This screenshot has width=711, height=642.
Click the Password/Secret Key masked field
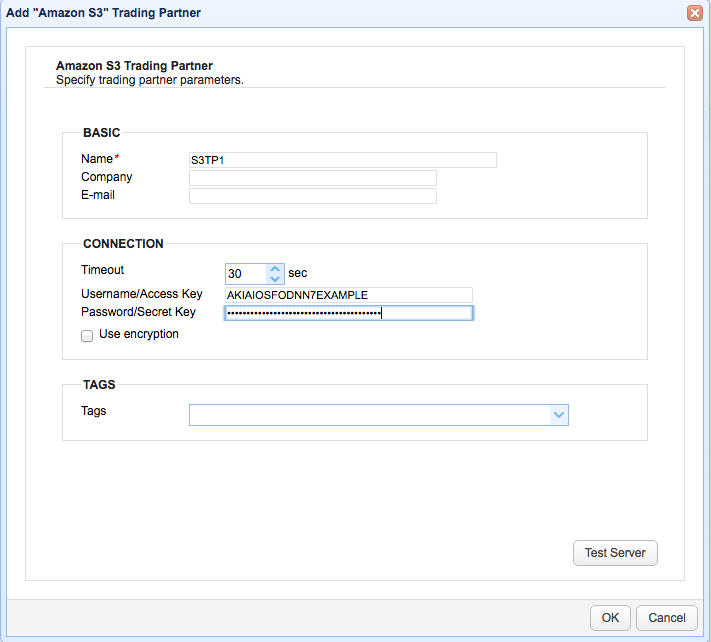349,313
